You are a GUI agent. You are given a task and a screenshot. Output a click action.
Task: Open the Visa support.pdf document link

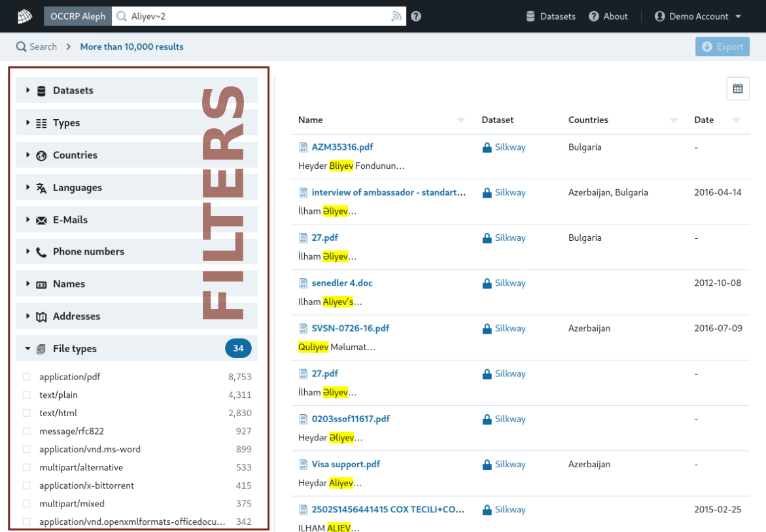(x=346, y=464)
